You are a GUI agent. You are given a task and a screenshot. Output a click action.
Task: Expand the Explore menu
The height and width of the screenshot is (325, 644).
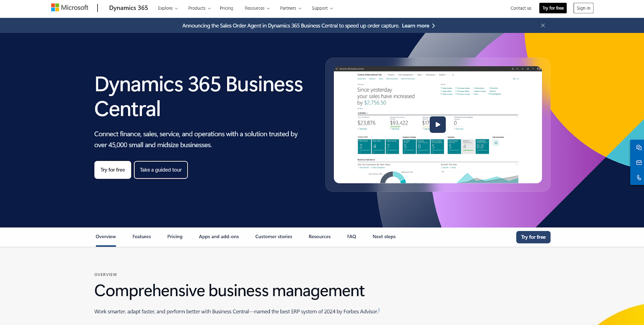pos(168,8)
